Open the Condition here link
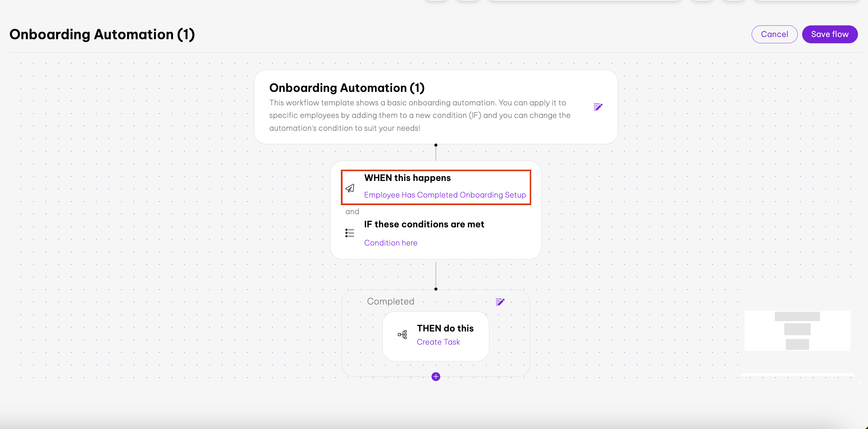The width and height of the screenshot is (868, 429). [x=390, y=243]
